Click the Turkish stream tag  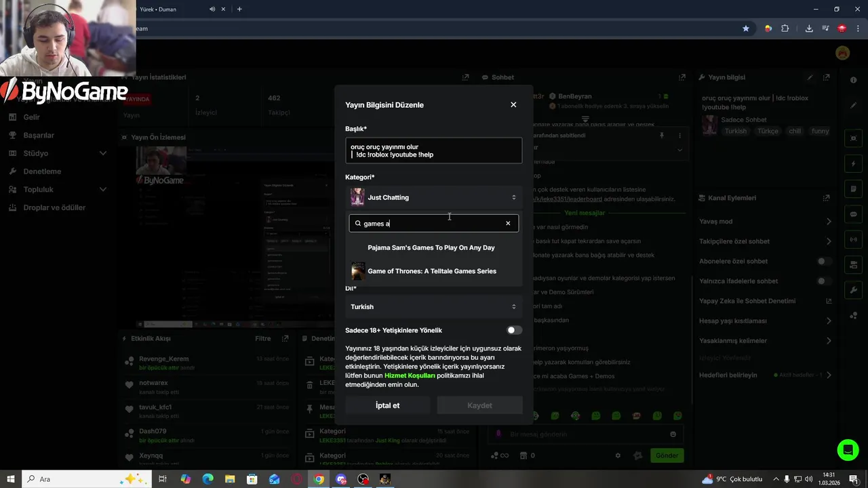tap(736, 131)
